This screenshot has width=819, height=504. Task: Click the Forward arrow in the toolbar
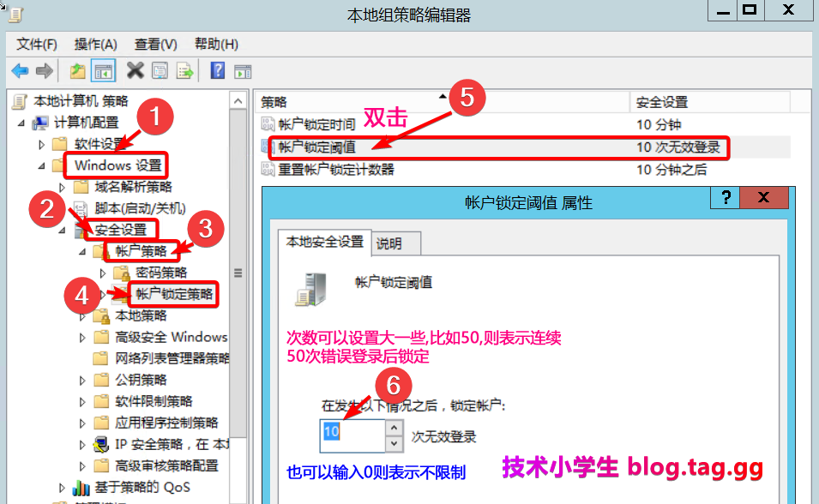(44, 71)
